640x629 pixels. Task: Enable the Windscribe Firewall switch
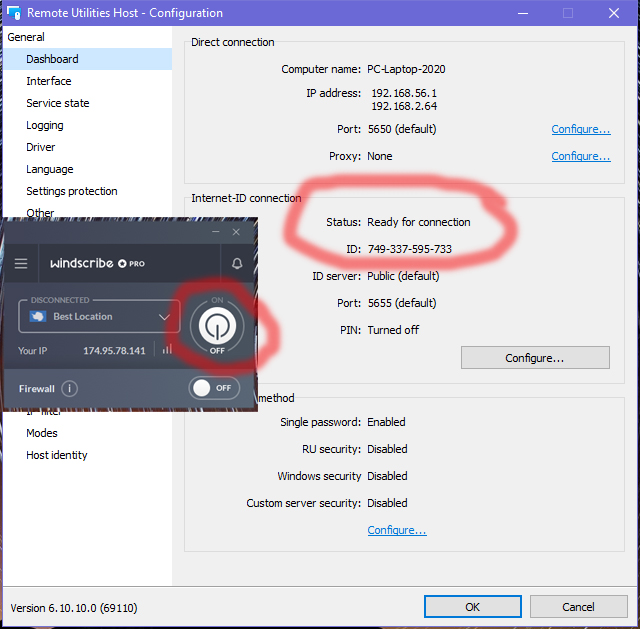pos(214,388)
